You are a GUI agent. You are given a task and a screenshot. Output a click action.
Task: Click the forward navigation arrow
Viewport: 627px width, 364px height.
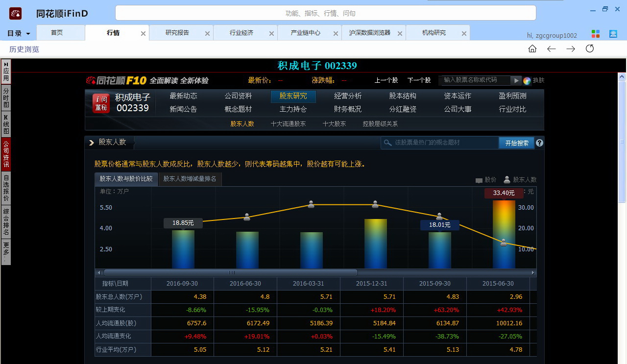click(x=570, y=49)
